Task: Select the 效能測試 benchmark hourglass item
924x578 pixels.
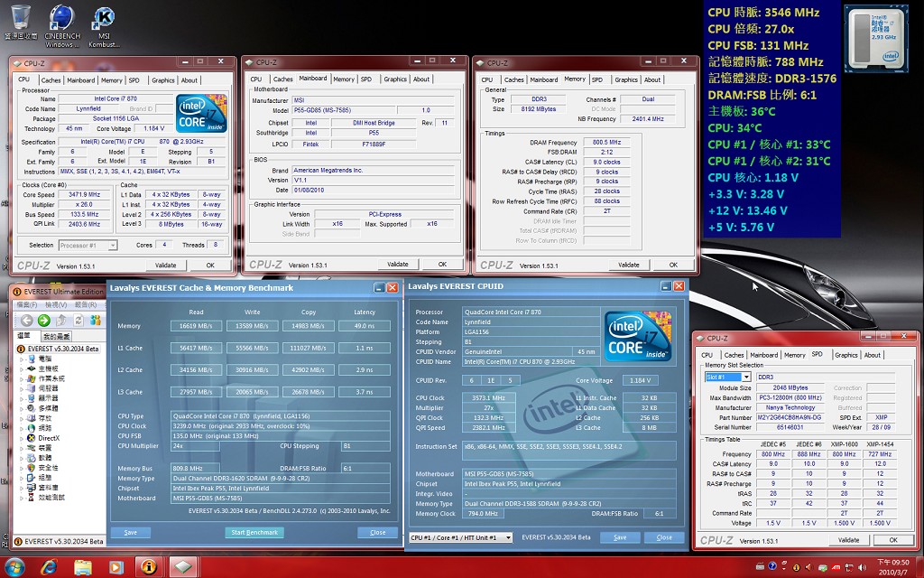Action: pyautogui.click(x=46, y=498)
